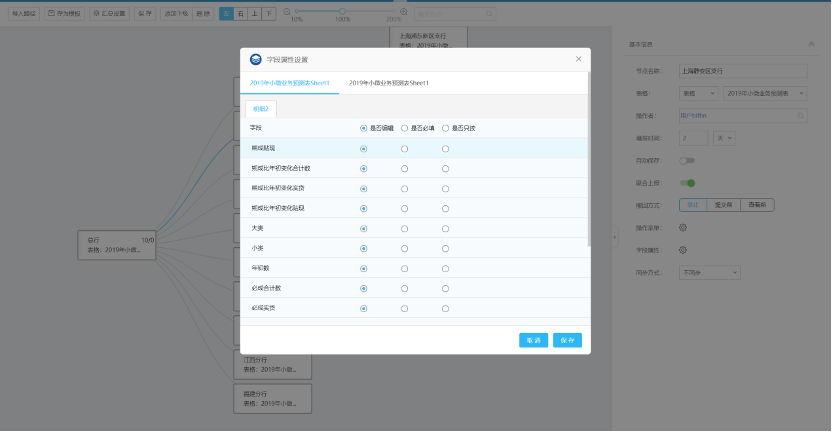
Task: Select the 明细2 sub-tab
Action: [x=263, y=108]
